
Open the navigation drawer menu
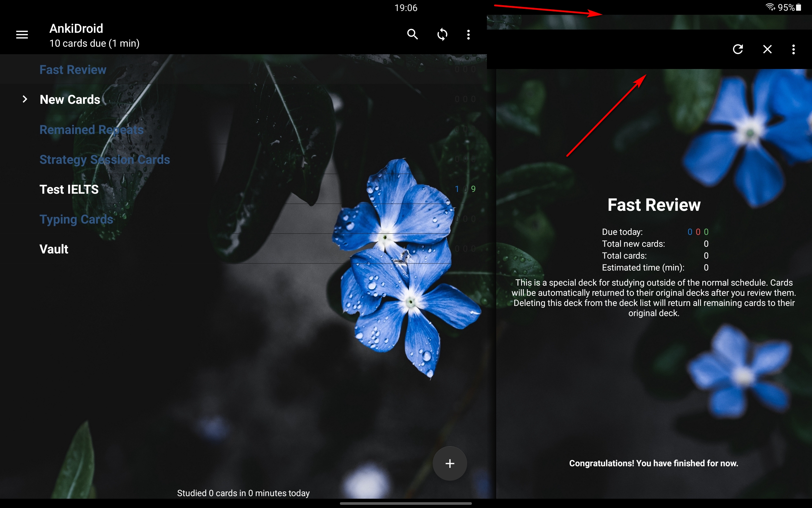pyautogui.click(x=22, y=35)
